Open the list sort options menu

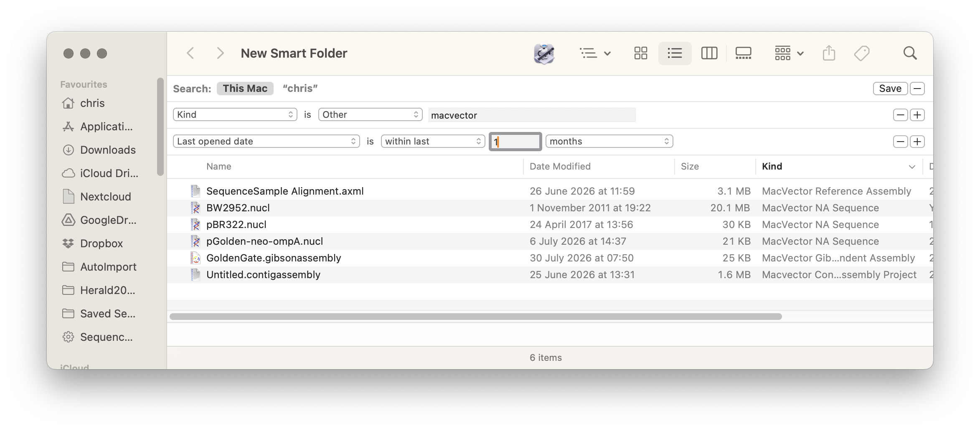coord(595,53)
